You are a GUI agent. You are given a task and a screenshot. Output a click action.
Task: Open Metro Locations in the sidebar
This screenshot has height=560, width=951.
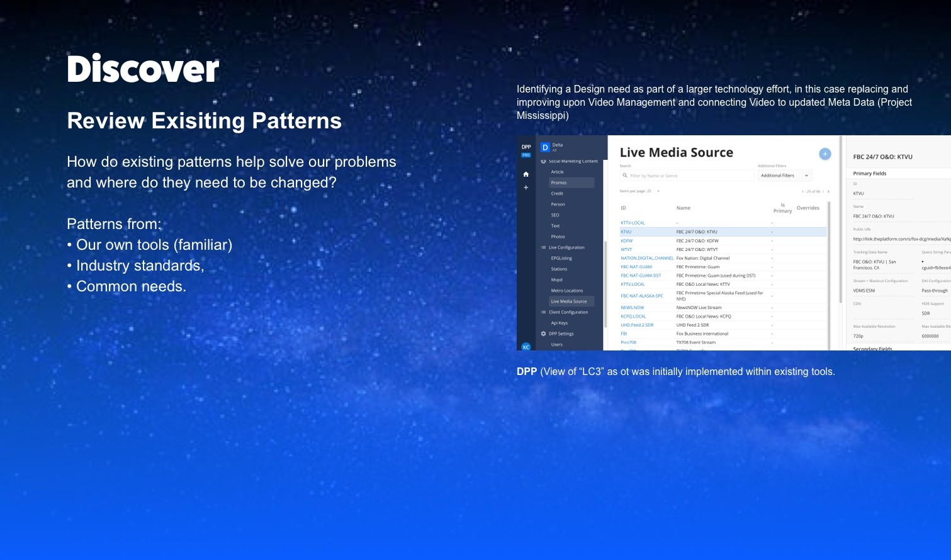[567, 291]
